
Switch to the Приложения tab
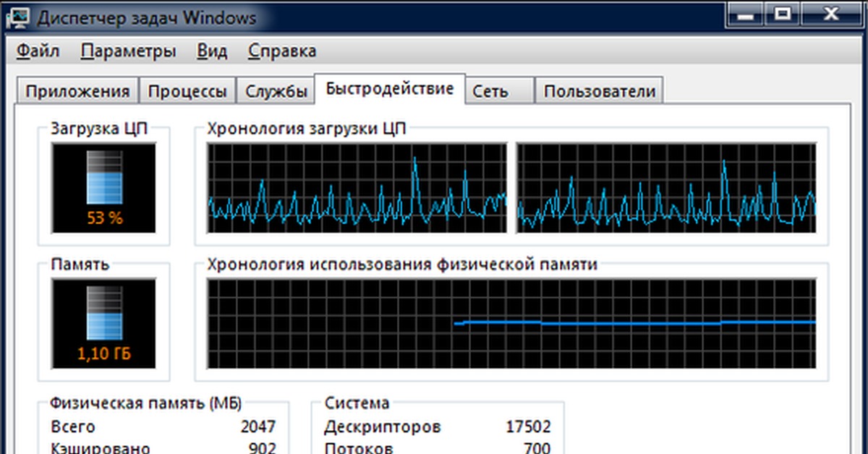(x=77, y=92)
